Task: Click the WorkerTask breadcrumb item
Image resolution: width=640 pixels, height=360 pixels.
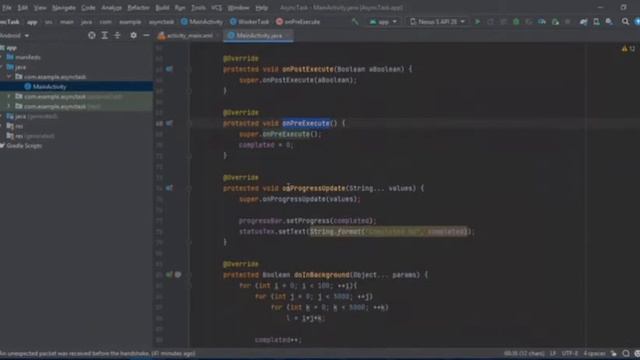Action: [249, 22]
